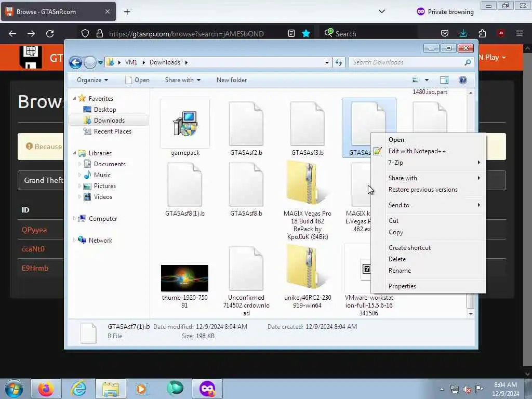Expand the Network tree node
Screen dimensions: 532x399
coord(74,240)
